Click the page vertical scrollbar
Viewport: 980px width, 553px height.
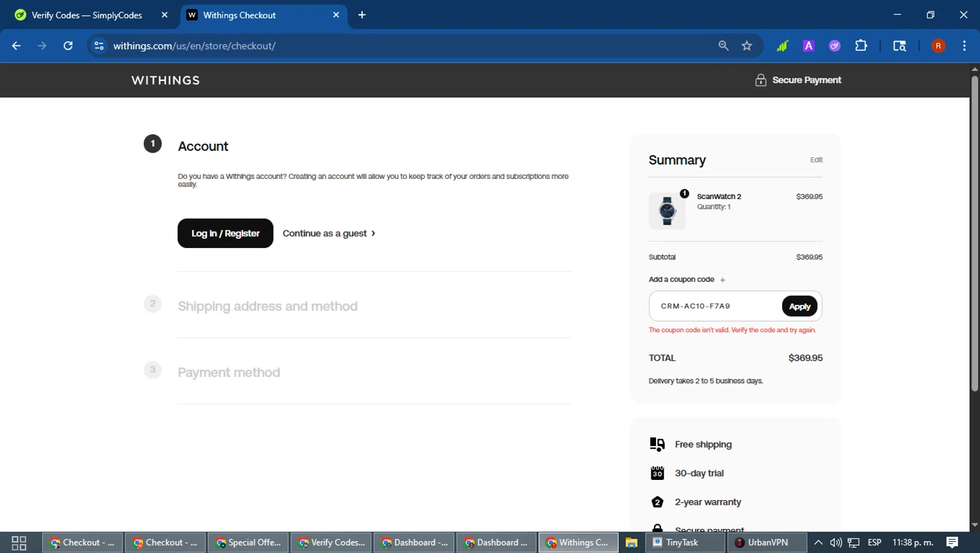[975, 234]
